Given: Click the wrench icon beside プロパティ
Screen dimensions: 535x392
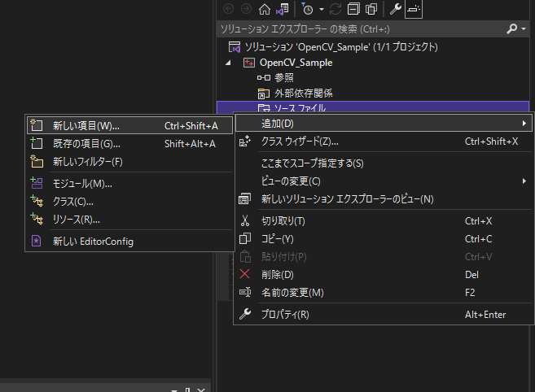Looking at the screenshot, I should pyautogui.click(x=245, y=314).
